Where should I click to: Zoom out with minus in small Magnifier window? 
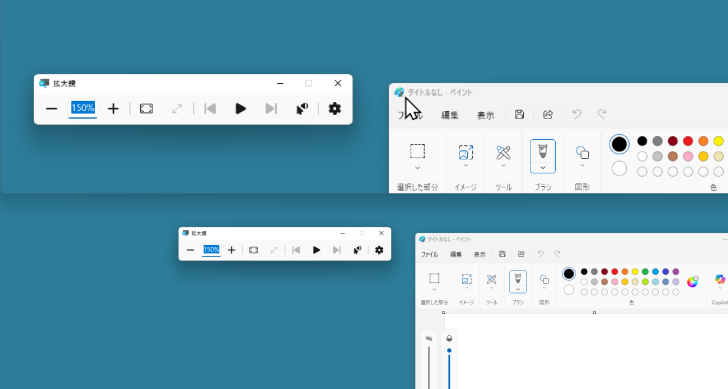point(190,250)
